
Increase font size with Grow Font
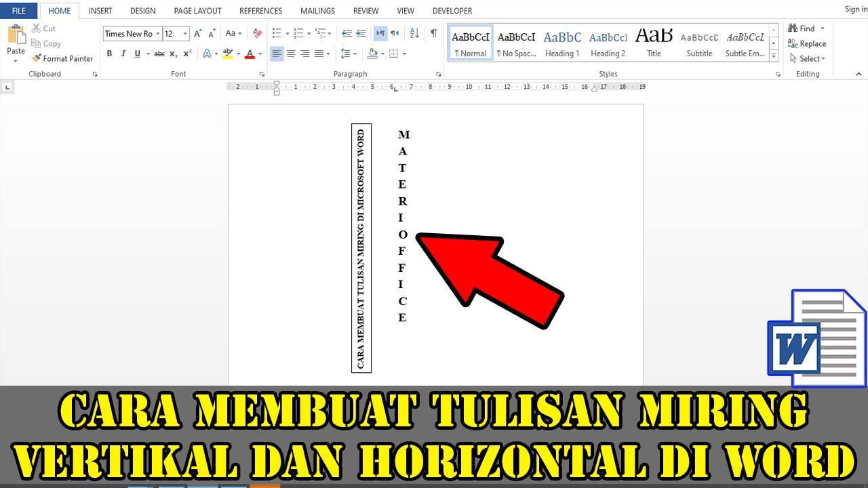(197, 33)
